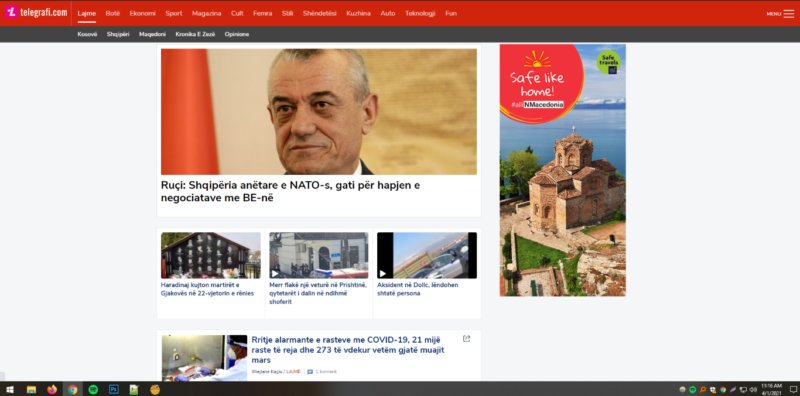
Task: Open the Femra section
Action: point(263,13)
